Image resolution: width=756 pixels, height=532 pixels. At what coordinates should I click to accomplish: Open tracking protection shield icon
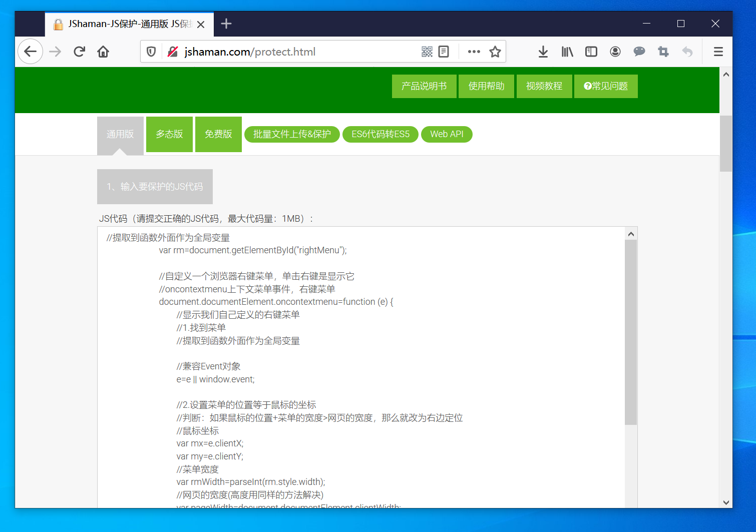151,52
